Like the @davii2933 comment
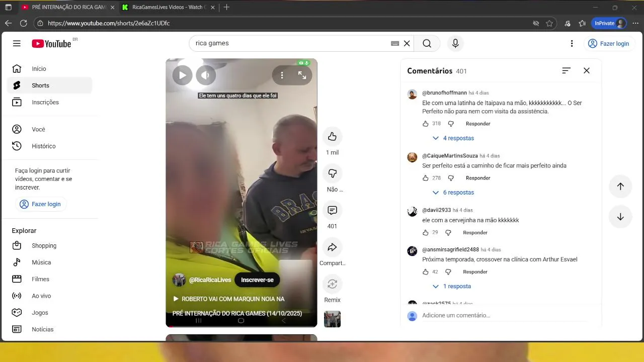 [x=426, y=232]
